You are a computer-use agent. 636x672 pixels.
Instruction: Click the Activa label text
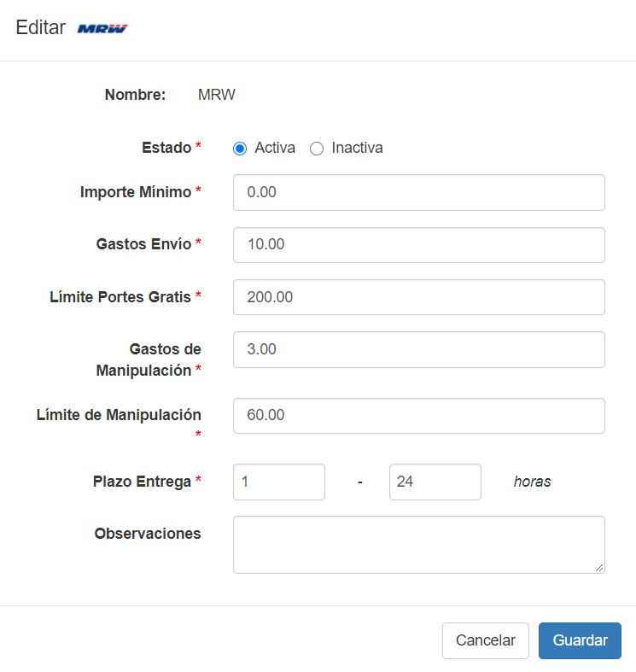[x=275, y=148]
